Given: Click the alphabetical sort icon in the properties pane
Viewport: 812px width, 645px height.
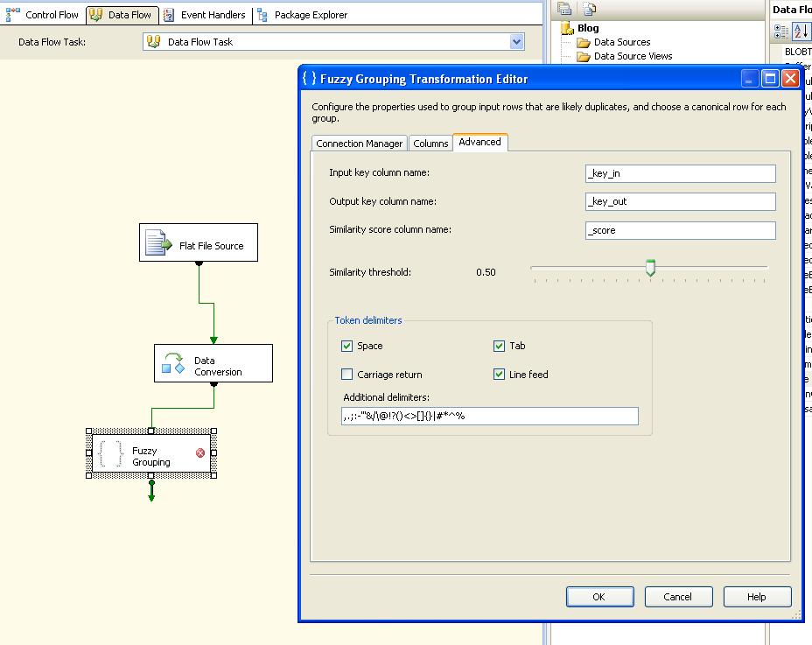Looking at the screenshot, I should (801, 31).
